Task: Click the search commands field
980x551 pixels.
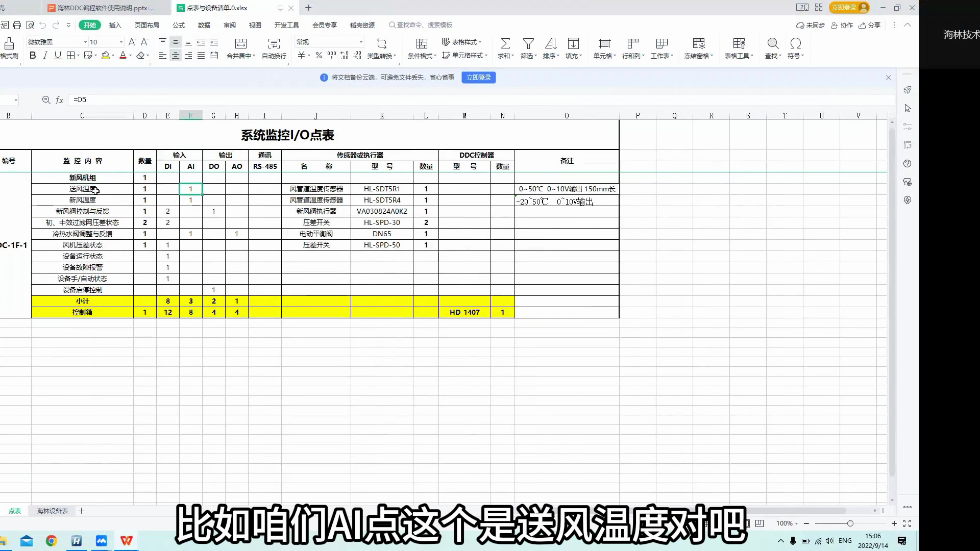Action: [x=421, y=25]
